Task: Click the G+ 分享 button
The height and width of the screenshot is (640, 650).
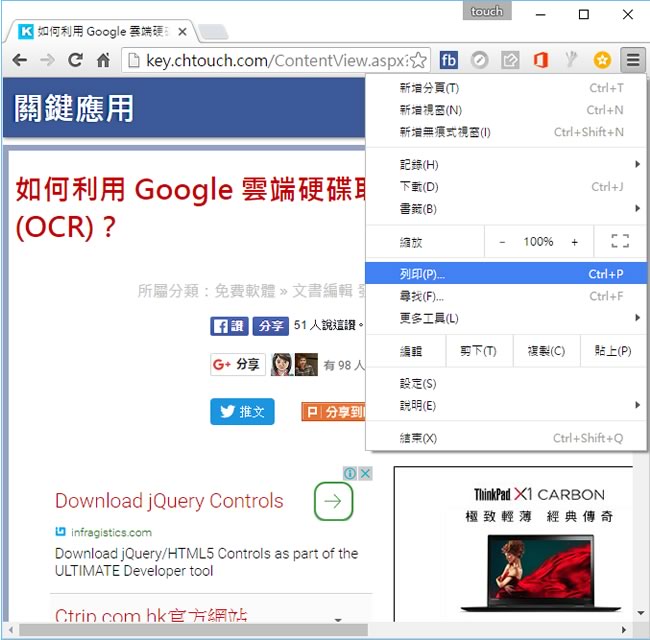Action: pyautogui.click(x=238, y=364)
